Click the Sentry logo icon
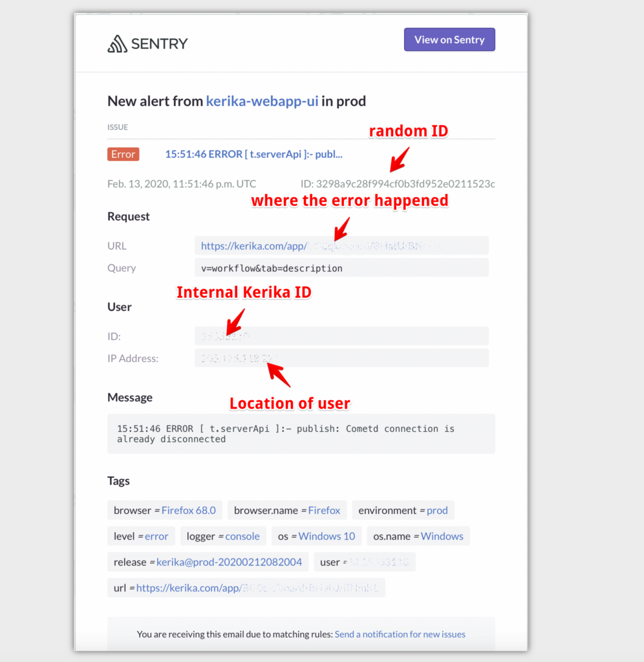The height and width of the screenshot is (662, 644). click(x=117, y=43)
